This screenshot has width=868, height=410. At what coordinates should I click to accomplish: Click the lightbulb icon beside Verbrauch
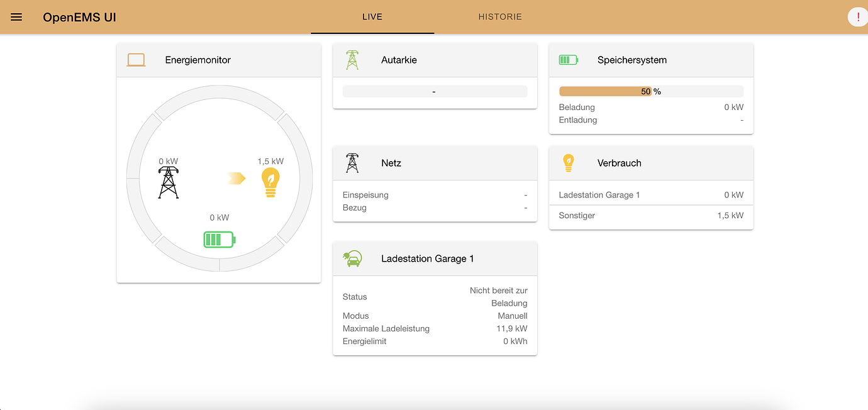point(568,163)
